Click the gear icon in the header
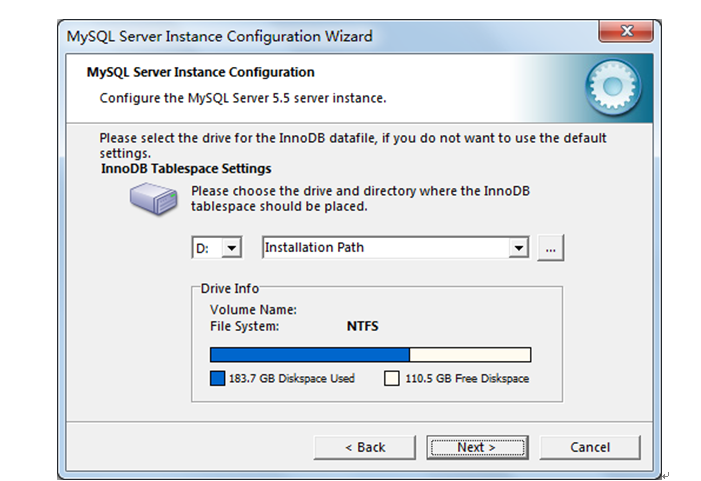Image resolution: width=701 pixels, height=481 pixels. pyautogui.click(x=613, y=87)
